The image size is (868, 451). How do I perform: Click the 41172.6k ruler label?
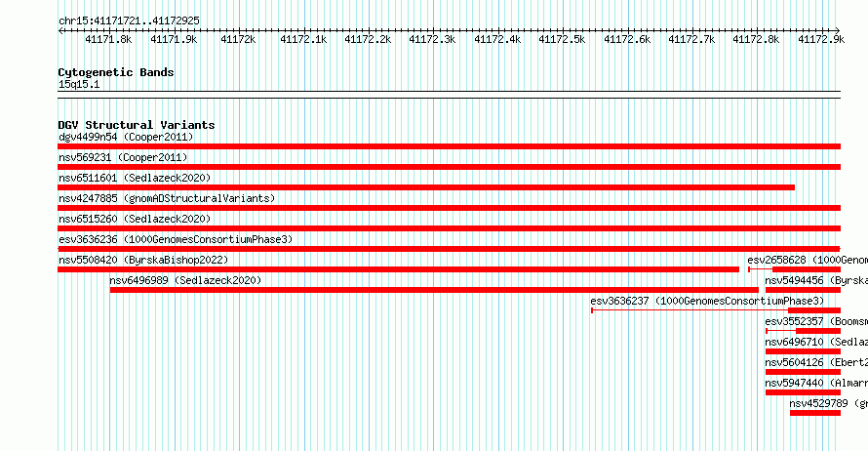click(x=627, y=40)
